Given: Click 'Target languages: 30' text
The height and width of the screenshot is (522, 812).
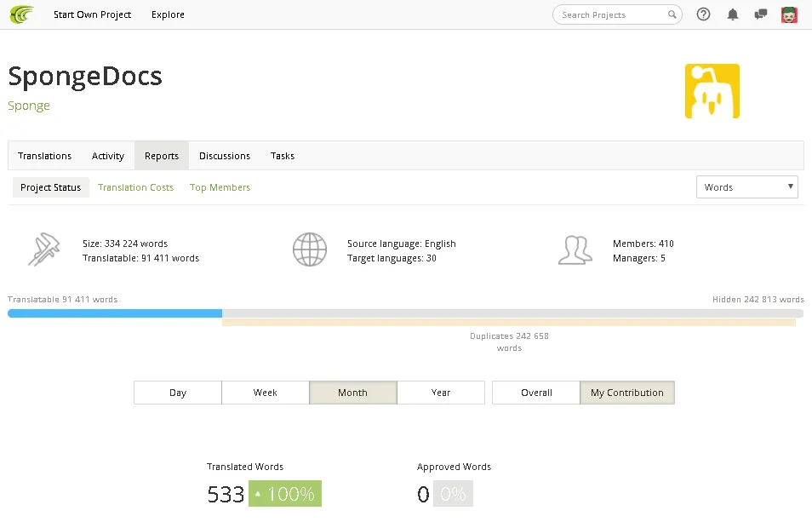Looking at the screenshot, I should (392, 258).
